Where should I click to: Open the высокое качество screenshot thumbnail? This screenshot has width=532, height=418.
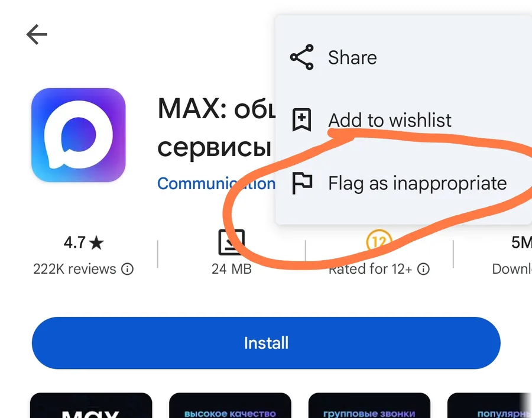click(230, 405)
